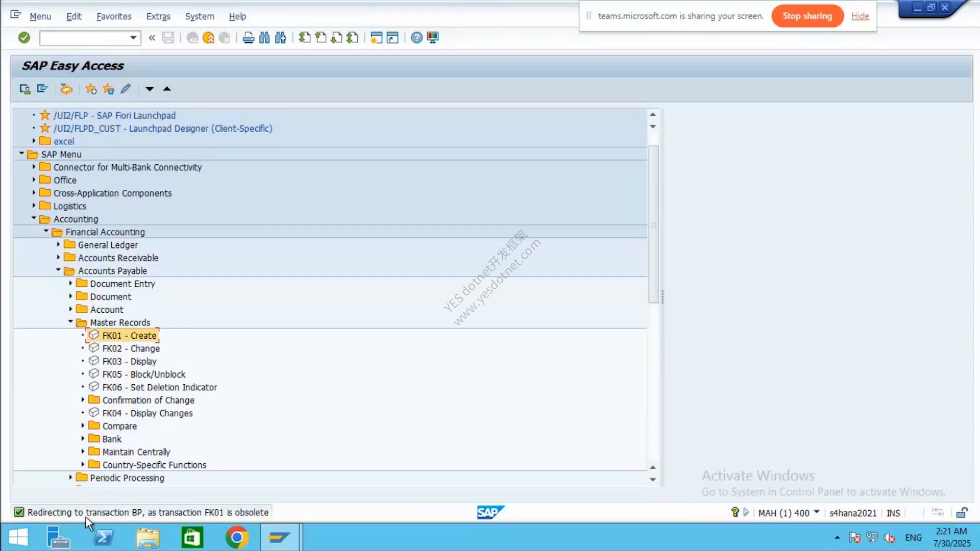This screenshot has height=551, width=980.
Task: Collapse the Master Records folder
Action: [x=70, y=322]
